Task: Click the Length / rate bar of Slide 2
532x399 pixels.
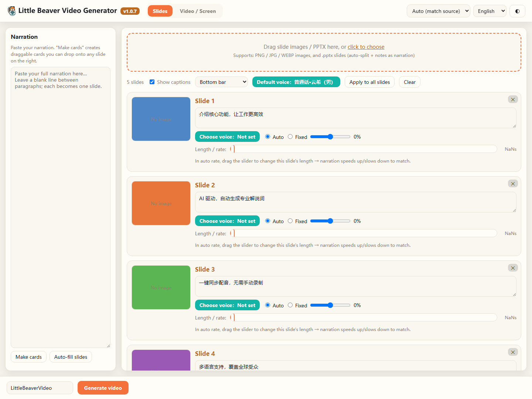Action: pos(364,233)
